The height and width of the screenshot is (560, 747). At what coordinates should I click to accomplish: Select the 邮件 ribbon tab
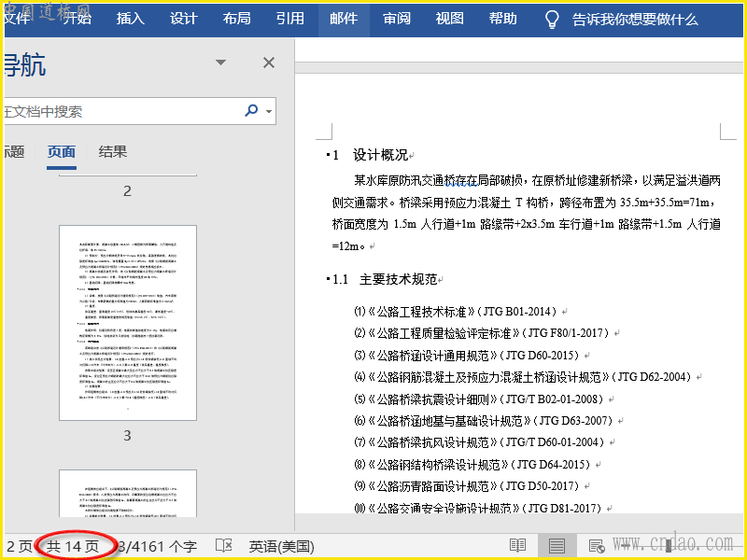point(344,19)
